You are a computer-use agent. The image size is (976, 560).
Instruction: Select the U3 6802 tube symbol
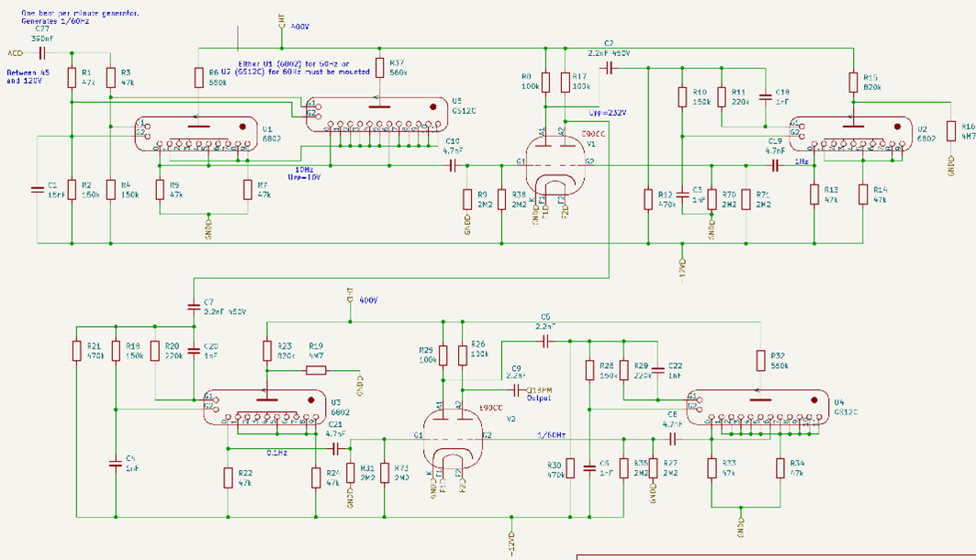point(264,406)
